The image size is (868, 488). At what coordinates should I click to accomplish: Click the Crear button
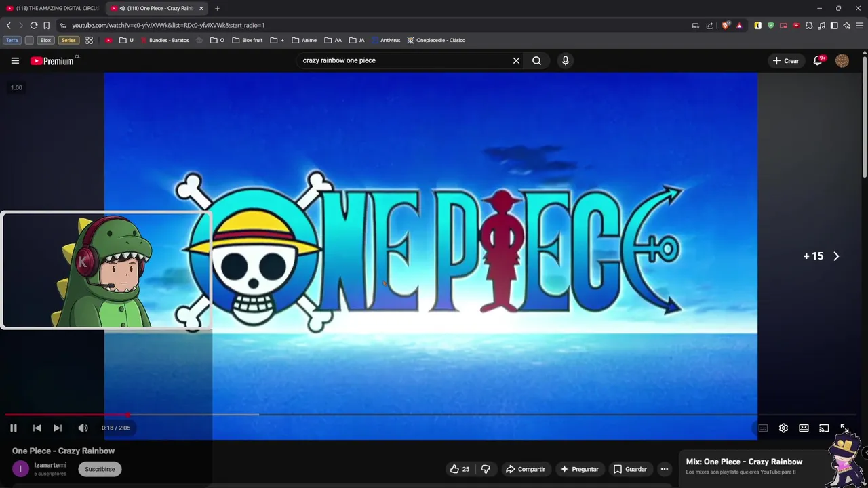click(x=785, y=60)
